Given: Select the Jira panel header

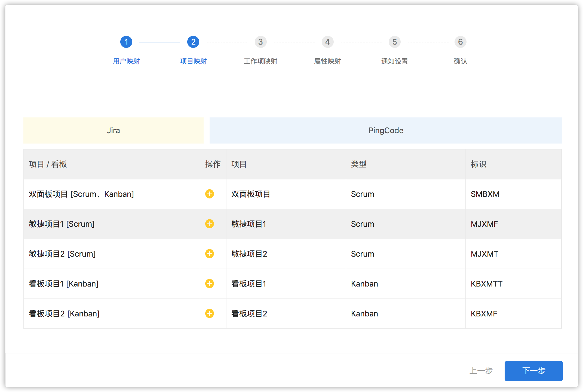Looking at the screenshot, I should (113, 130).
